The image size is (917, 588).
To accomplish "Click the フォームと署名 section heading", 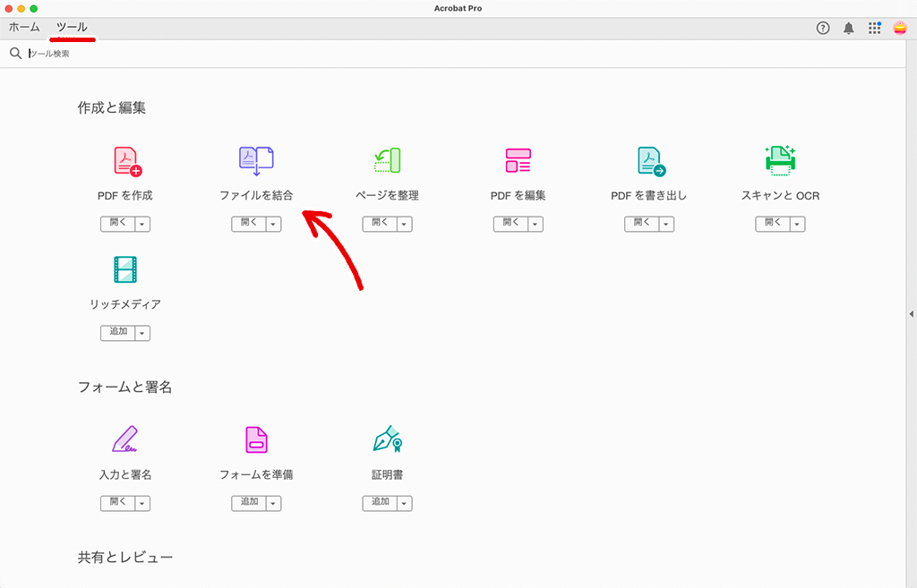I will pos(125,387).
